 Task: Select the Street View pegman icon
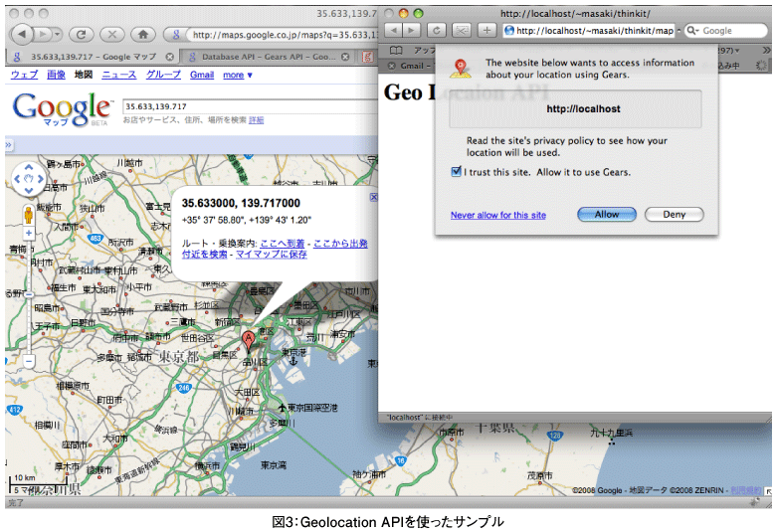29,214
